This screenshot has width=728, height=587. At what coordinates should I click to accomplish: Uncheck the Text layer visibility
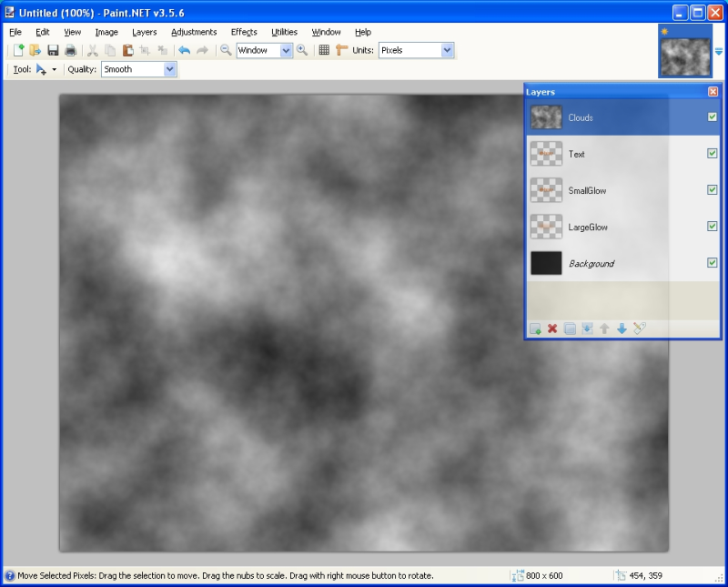[x=713, y=154]
